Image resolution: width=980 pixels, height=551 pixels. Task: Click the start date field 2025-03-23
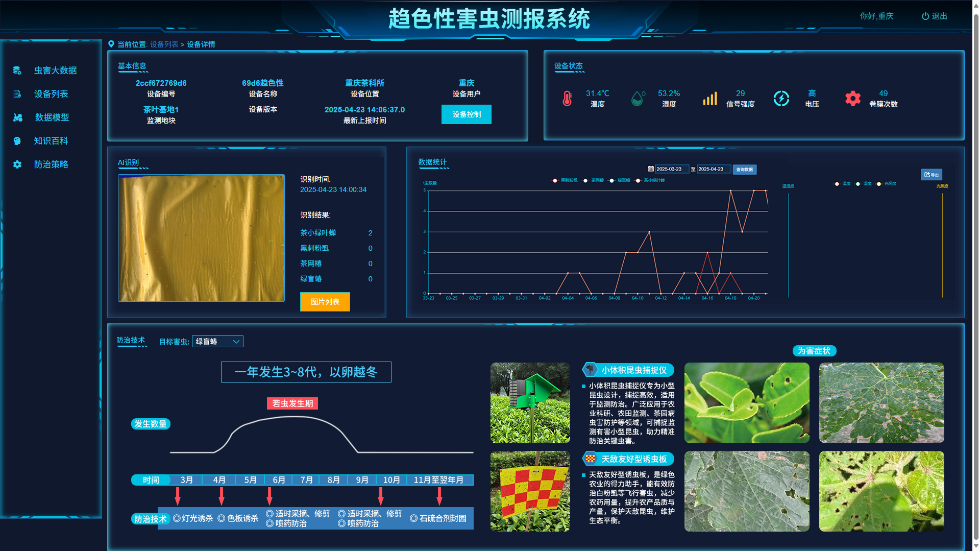click(x=672, y=169)
